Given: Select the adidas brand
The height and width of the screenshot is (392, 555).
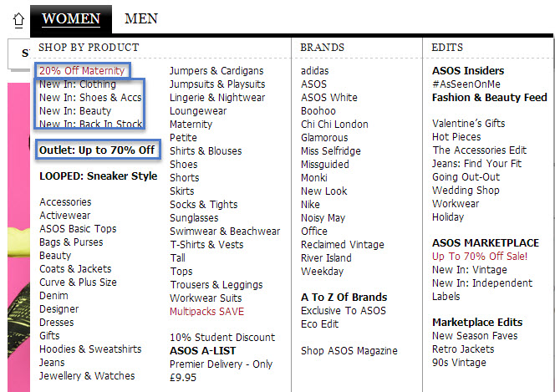Looking at the screenshot, I should (314, 71).
